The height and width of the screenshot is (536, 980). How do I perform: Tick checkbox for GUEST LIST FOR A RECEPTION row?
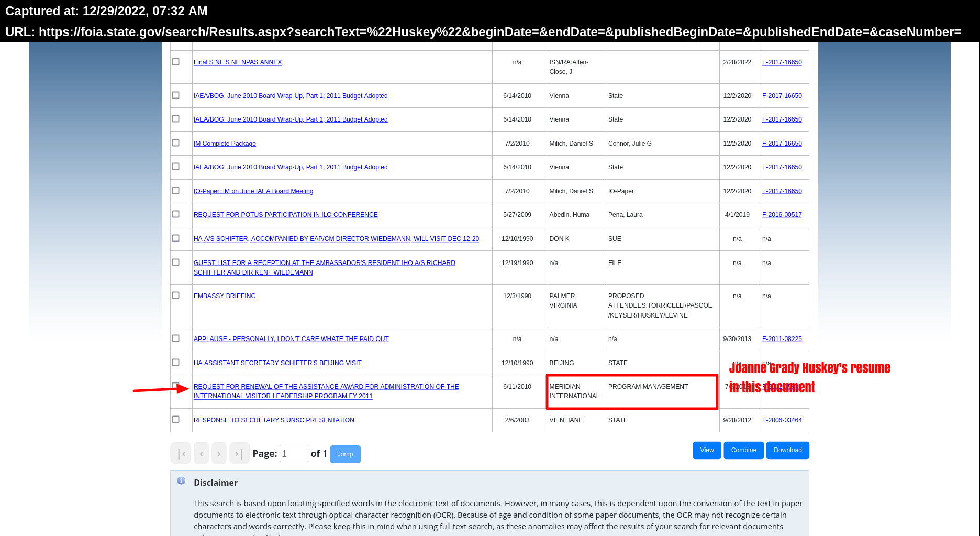point(176,262)
